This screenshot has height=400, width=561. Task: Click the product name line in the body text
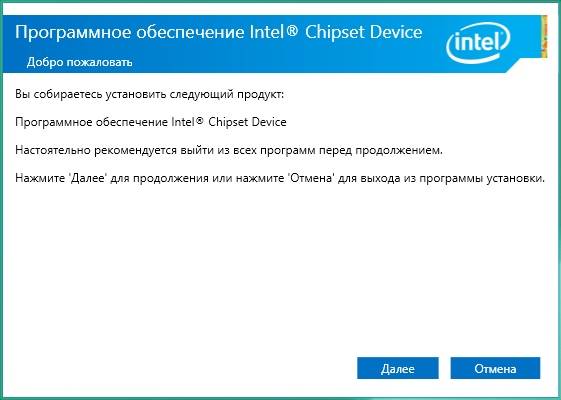pos(151,122)
